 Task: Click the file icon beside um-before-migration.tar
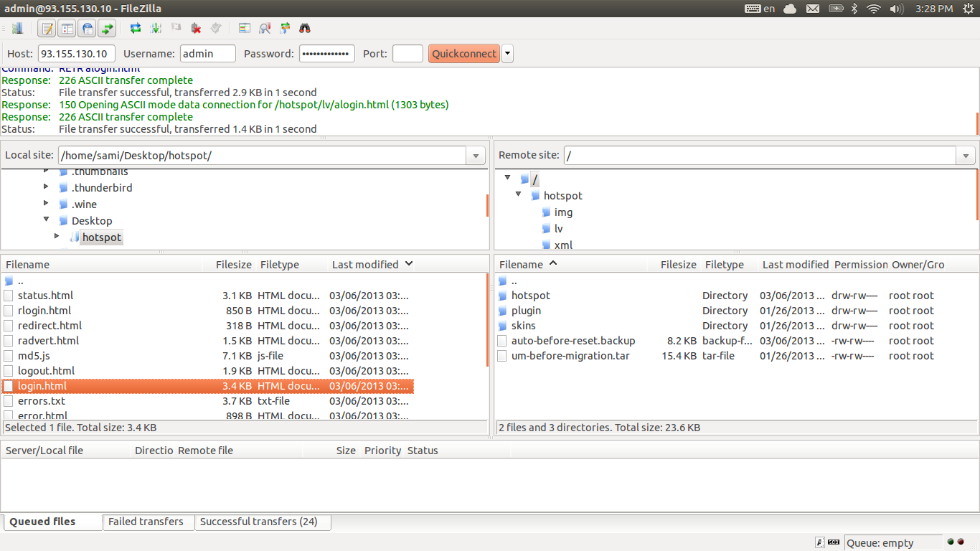502,356
